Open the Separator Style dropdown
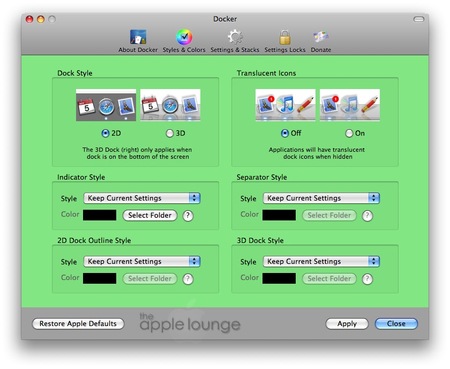The width and height of the screenshot is (450, 369). [321, 198]
